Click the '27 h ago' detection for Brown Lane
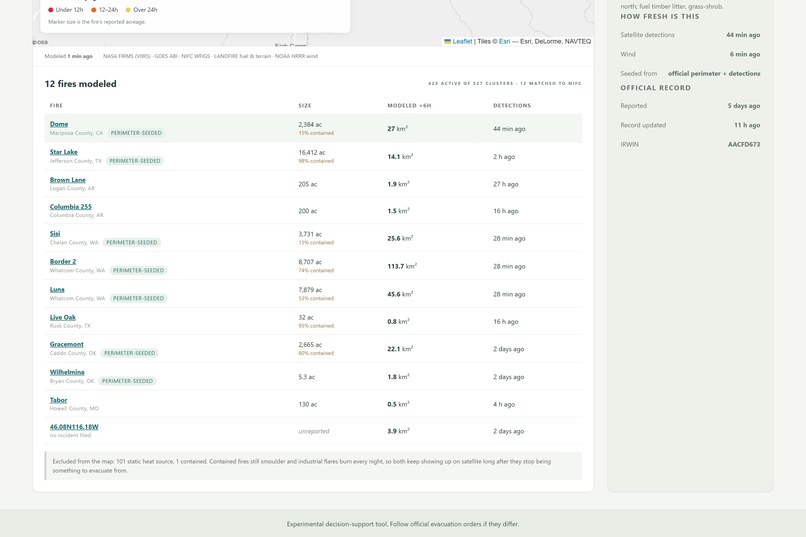The width and height of the screenshot is (806, 537). (506, 184)
